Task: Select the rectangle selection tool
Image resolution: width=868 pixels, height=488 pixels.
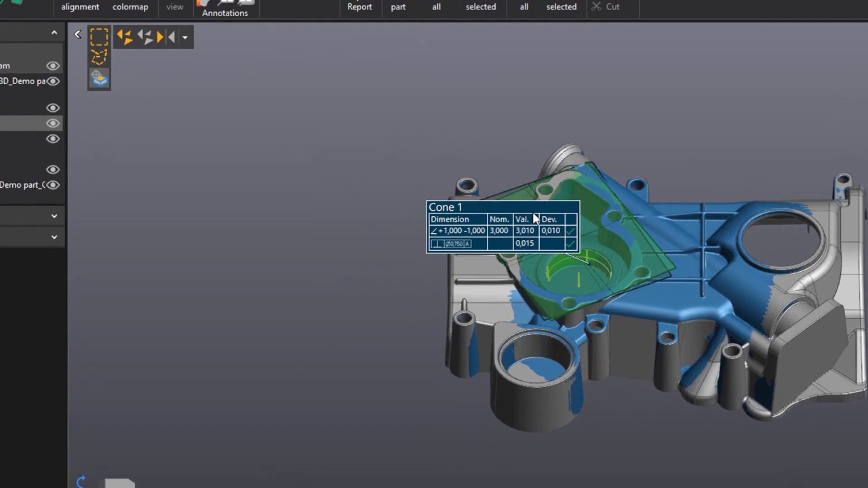Action: click(99, 36)
